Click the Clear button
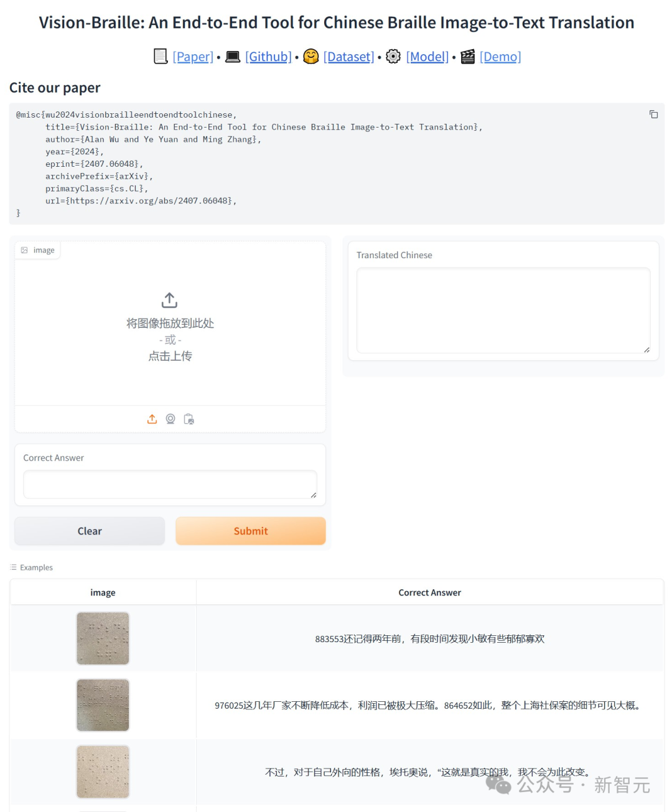672x812 pixels. click(90, 531)
